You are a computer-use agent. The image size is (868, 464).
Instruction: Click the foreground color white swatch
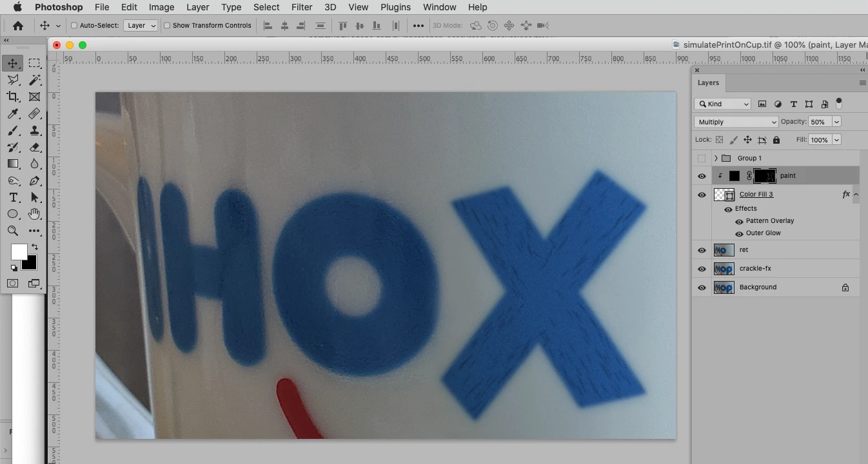18,251
